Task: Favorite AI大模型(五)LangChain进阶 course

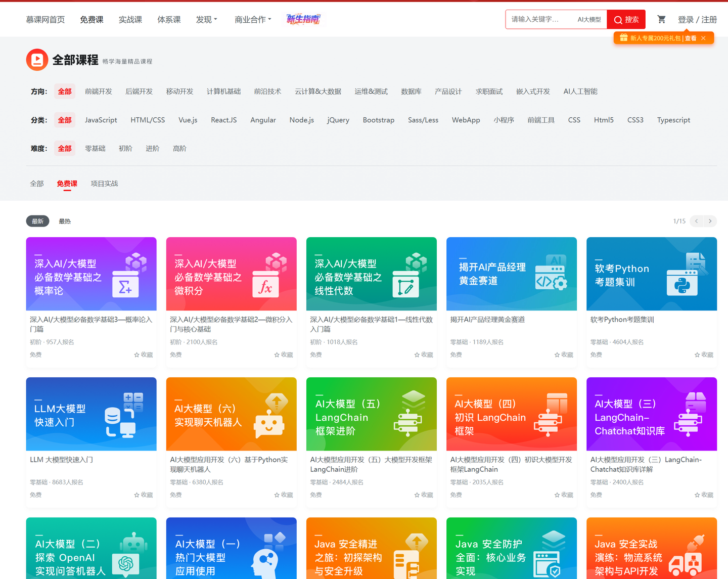Action: tap(424, 495)
